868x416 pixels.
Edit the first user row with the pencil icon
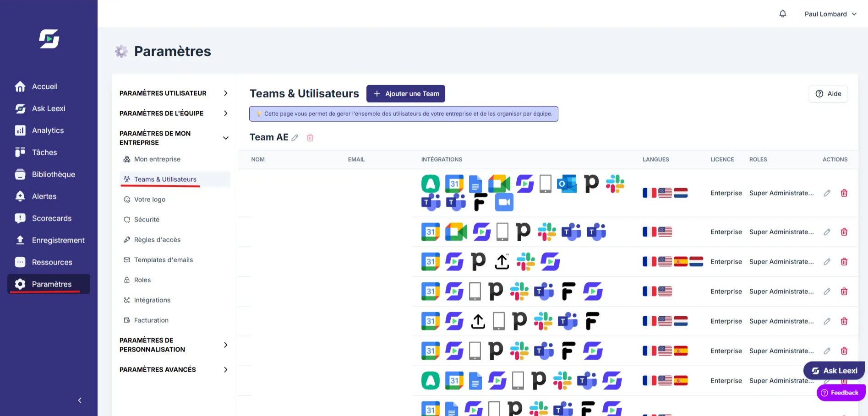coord(827,193)
